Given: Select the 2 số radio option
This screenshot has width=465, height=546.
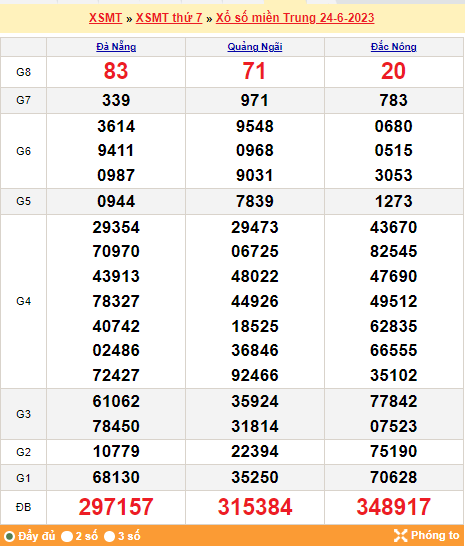Looking at the screenshot, I should click(67, 536).
